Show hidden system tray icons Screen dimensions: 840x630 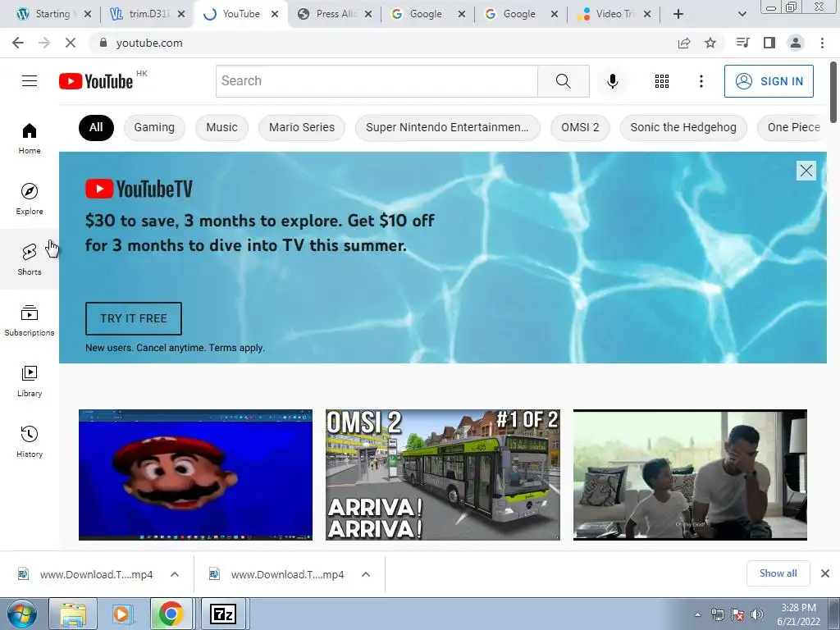697,614
